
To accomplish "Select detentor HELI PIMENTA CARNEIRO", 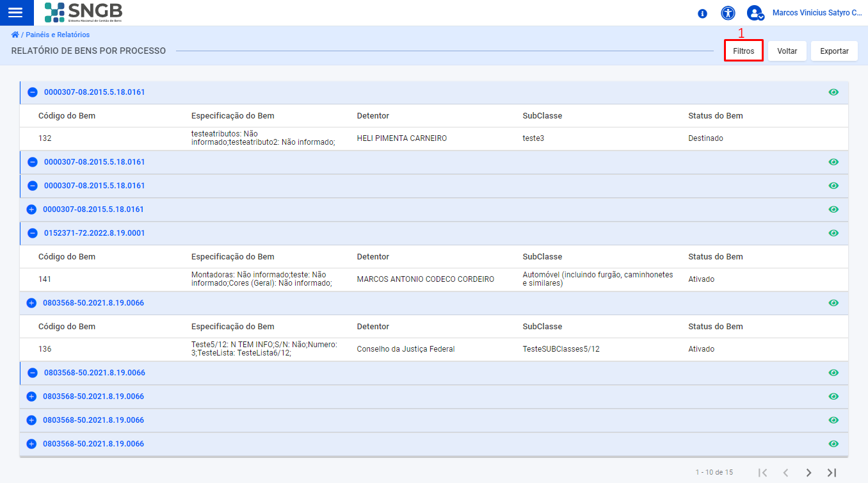I will (x=402, y=138).
